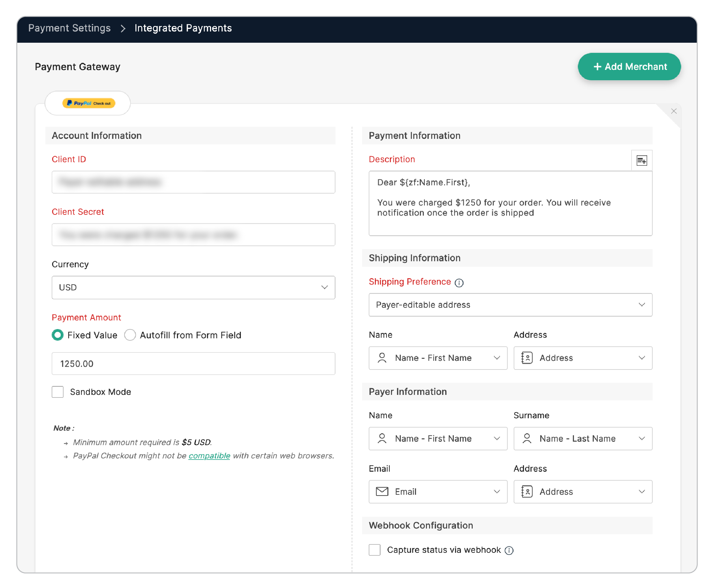Click the Account Information section header
The image size is (717, 588).
click(x=190, y=135)
